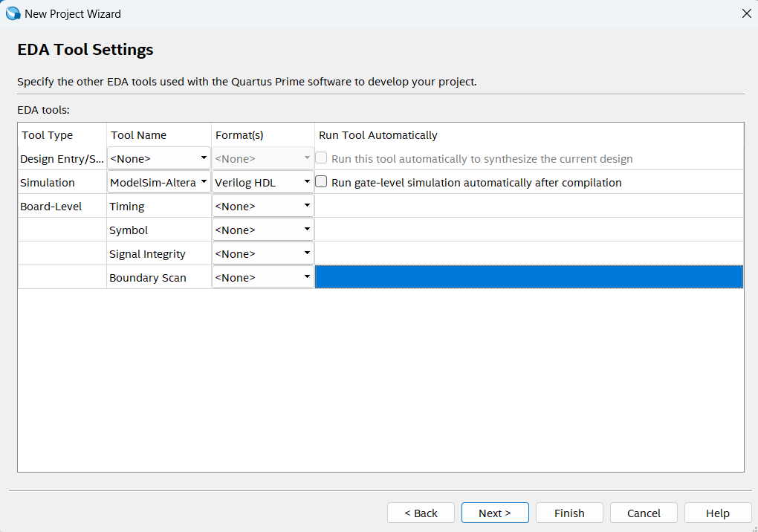
Task: Open Help for EDA Tool Settings
Action: pos(718,513)
